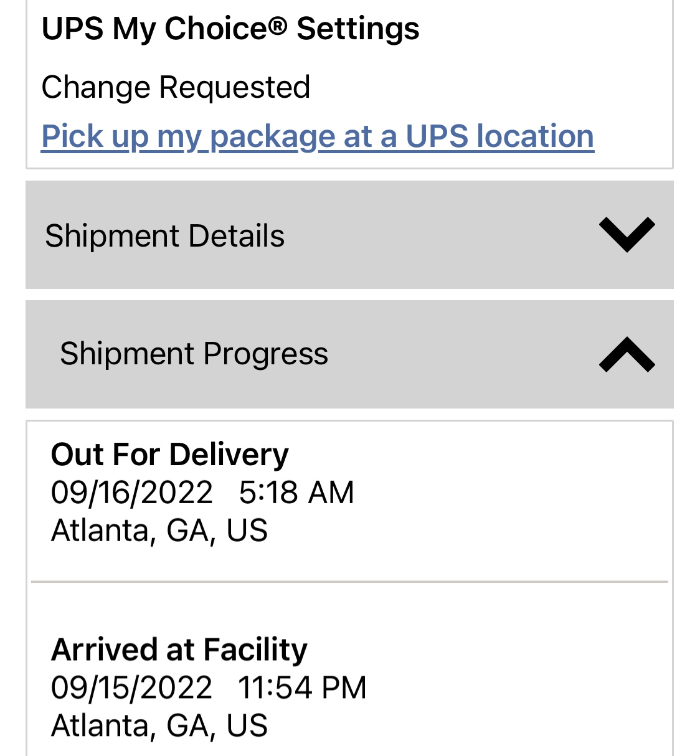Collapse Shipment Progress with the up chevron
Image resolution: width=700 pixels, height=756 pixels.
(627, 354)
